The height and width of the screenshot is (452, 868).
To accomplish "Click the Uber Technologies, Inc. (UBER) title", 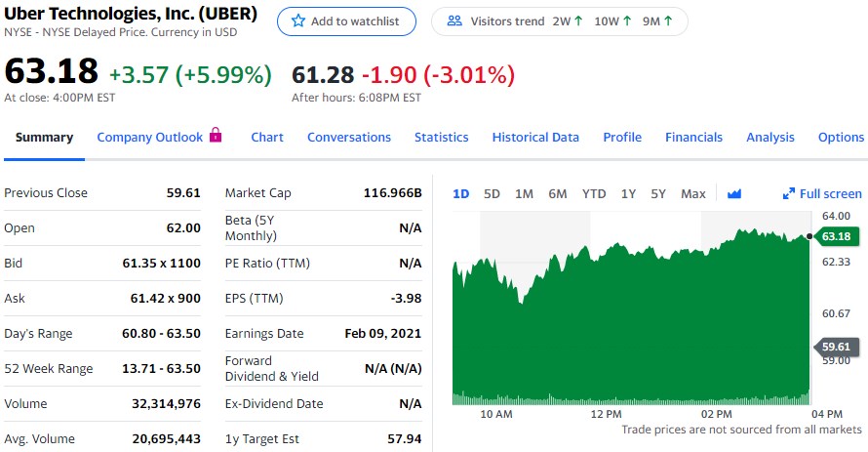I will point(131,14).
